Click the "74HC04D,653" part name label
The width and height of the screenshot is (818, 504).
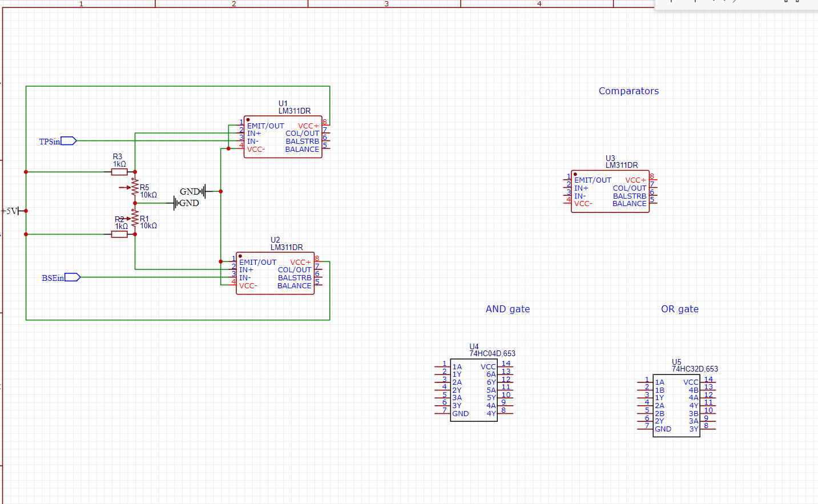tap(492, 353)
